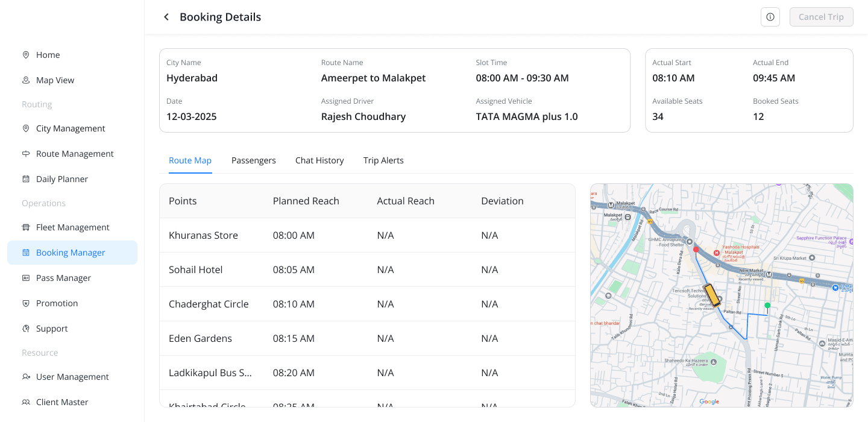The height and width of the screenshot is (422, 868).
Task: Click the Home pin icon in sidebar
Action: point(26,55)
